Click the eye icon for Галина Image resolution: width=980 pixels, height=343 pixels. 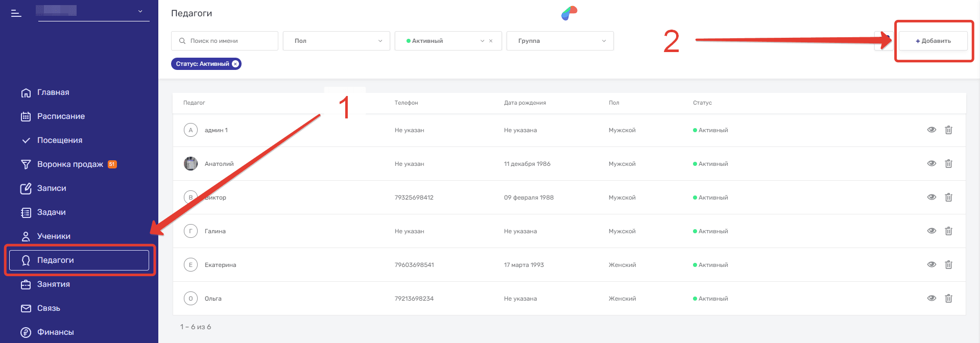931,231
